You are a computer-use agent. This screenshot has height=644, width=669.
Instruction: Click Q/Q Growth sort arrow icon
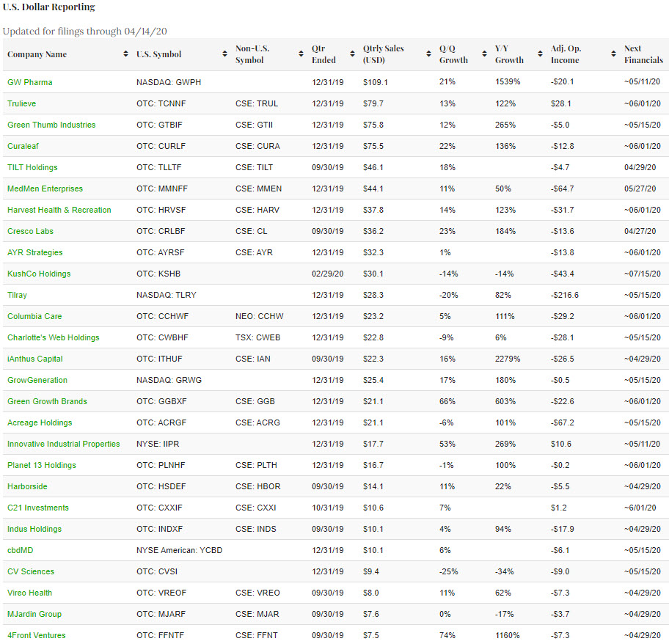(484, 55)
